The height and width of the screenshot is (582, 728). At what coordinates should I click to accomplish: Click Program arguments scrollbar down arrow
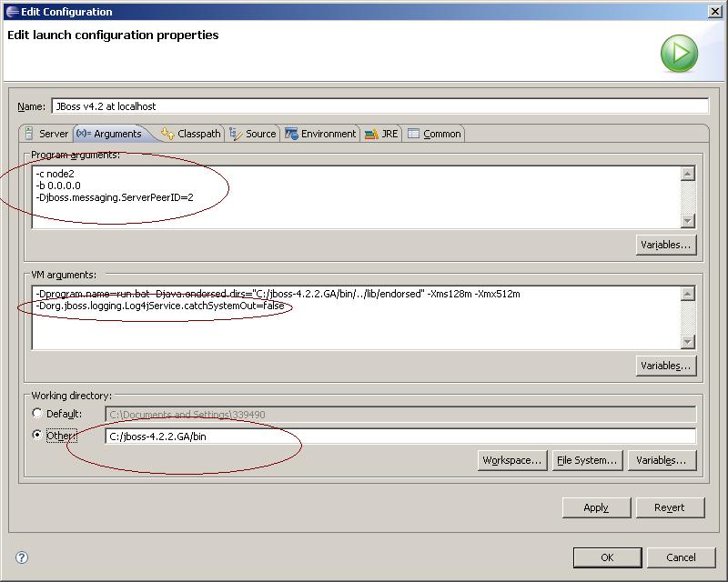coord(688,221)
